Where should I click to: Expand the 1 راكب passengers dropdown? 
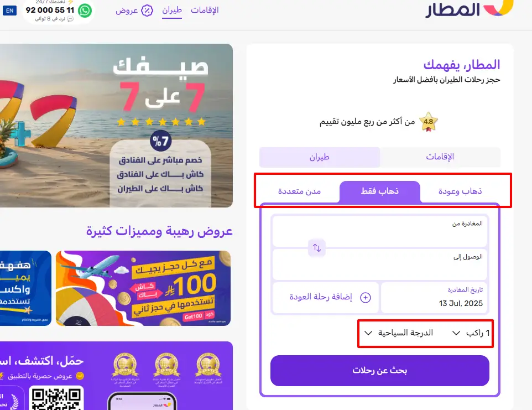click(471, 333)
